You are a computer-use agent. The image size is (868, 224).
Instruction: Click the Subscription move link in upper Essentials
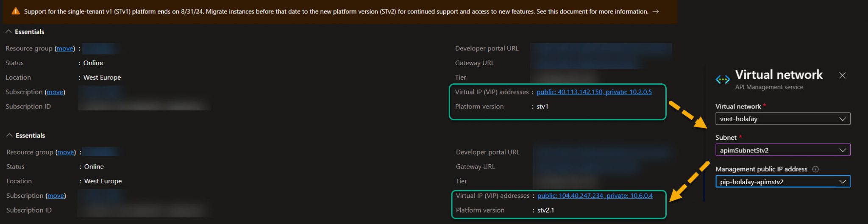(x=55, y=92)
